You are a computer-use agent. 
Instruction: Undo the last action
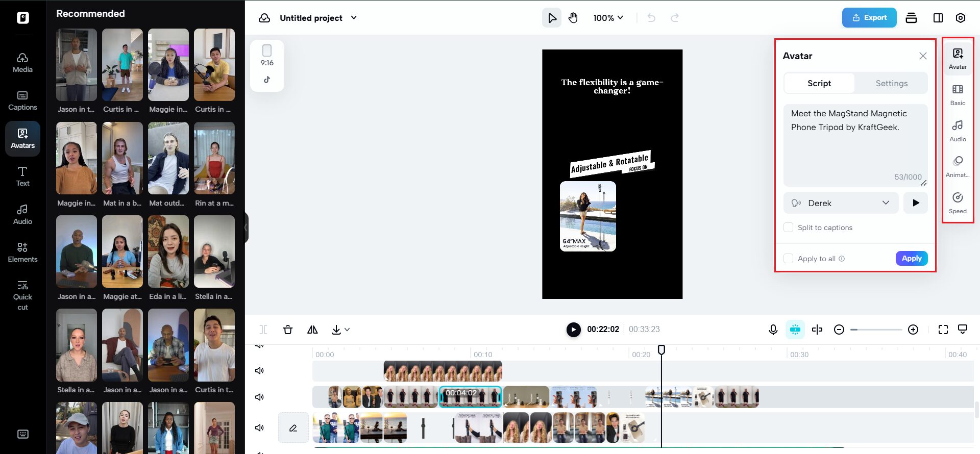tap(651, 18)
